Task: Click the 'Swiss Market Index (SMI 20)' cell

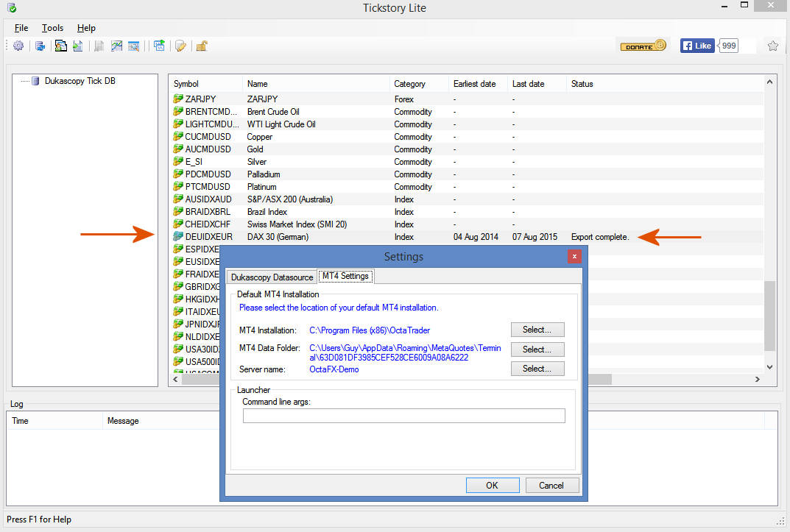Action: coord(297,224)
